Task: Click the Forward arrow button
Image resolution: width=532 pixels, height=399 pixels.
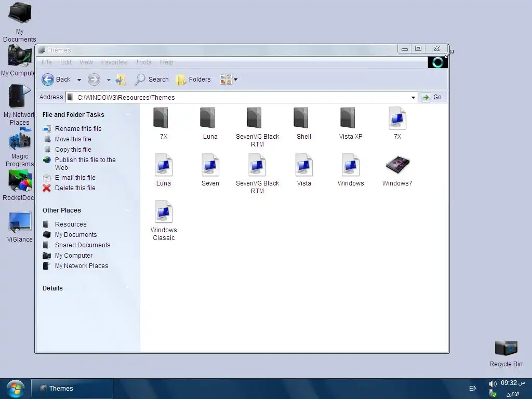Action: tap(94, 79)
